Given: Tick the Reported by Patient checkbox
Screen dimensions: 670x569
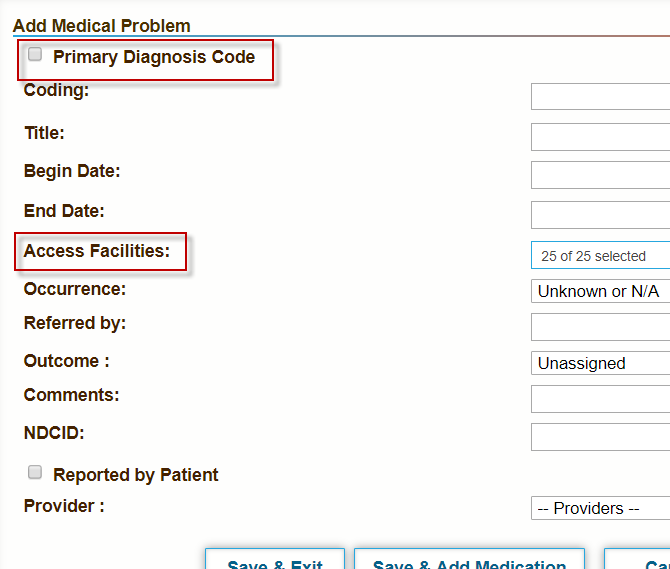Looking at the screenshot, I should (x=35, y=472).
